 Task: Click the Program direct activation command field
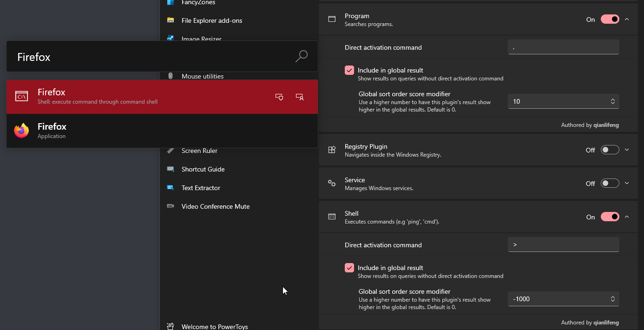click(563, 47)
